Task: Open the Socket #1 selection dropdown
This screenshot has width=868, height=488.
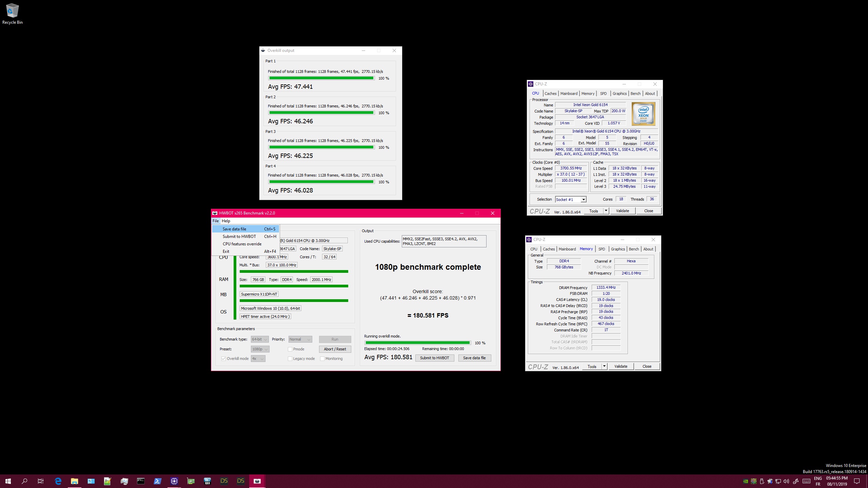Action: (571, 200)
